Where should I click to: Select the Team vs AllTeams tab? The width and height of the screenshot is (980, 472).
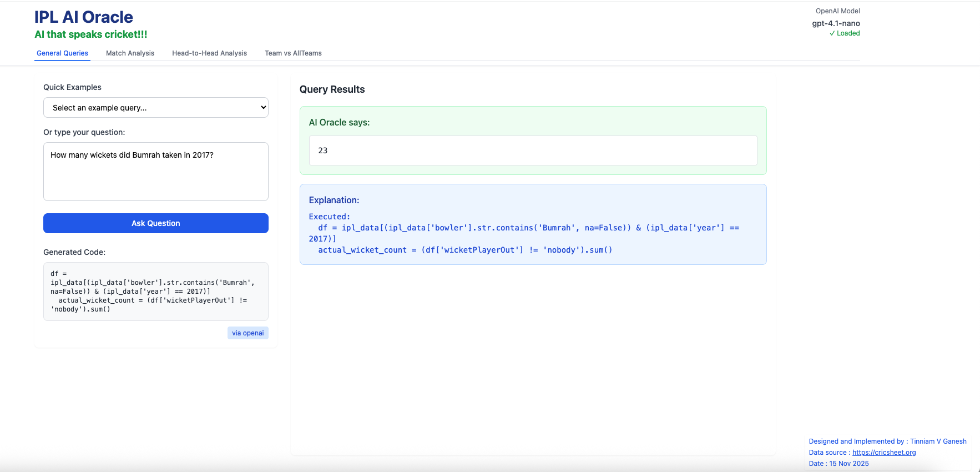(293, 53)
